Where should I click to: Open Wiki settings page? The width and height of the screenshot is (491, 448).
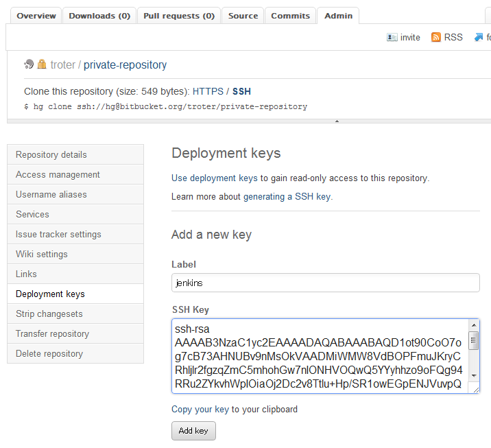[x=75, y=254]
